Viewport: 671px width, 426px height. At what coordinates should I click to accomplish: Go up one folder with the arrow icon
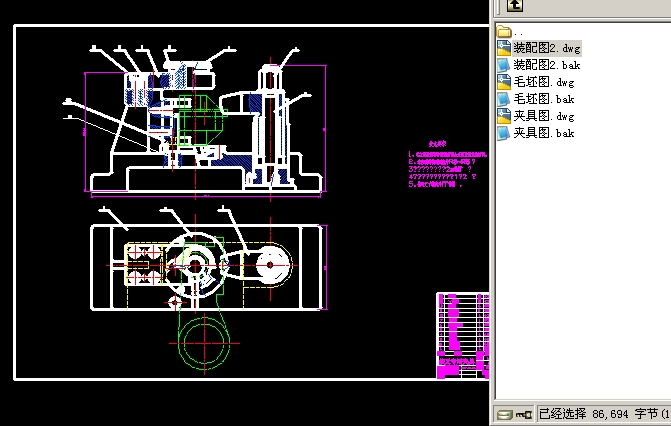coord(515,5)
